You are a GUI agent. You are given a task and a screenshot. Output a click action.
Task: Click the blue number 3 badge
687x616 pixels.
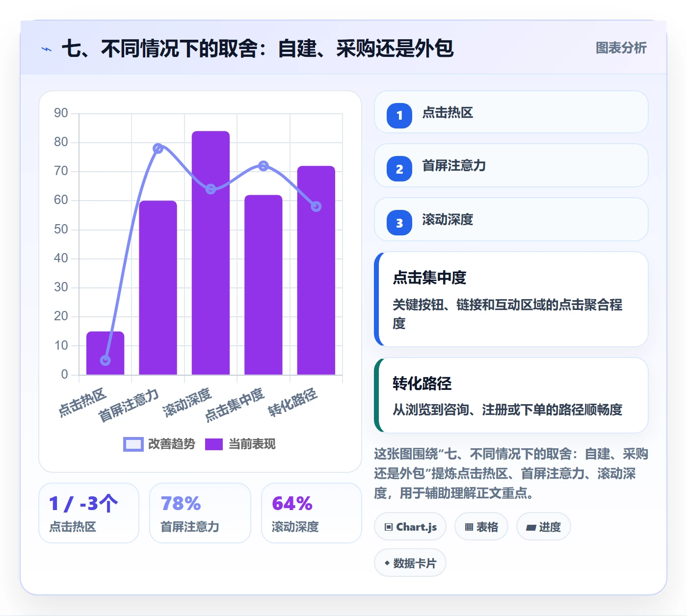pyautogui.click(x=399, y=223)
